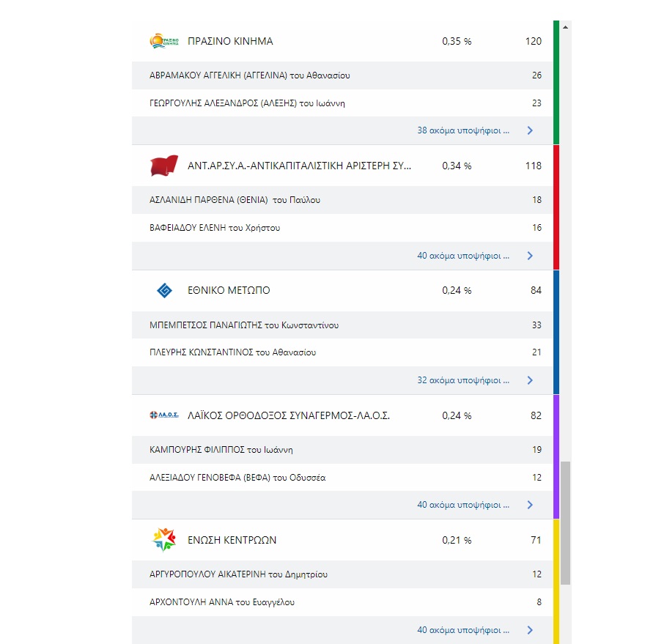Click the ΕΝΩΣΗ ΚΕΝΤΡΩΝ colorful star logo
Image resolution: width=645 pixels, height=644 pixels.
164,541
